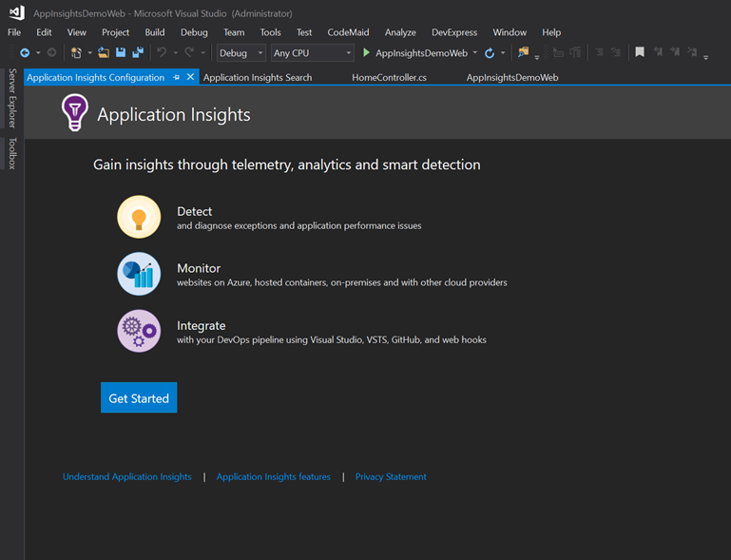Screen dimensions: 731x560
Task: Click the Previous Bookmark icon
Action: [x=658, y=52]
